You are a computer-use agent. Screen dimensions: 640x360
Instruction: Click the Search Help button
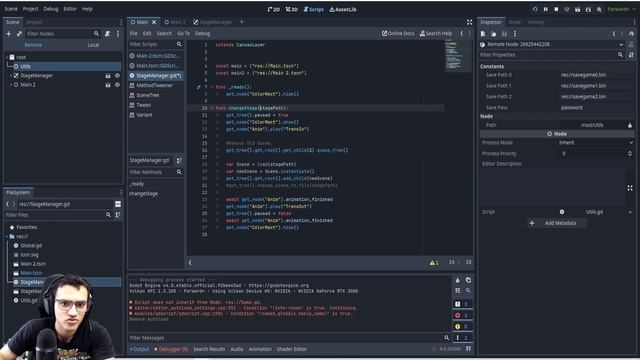click(x=436, y=33)
